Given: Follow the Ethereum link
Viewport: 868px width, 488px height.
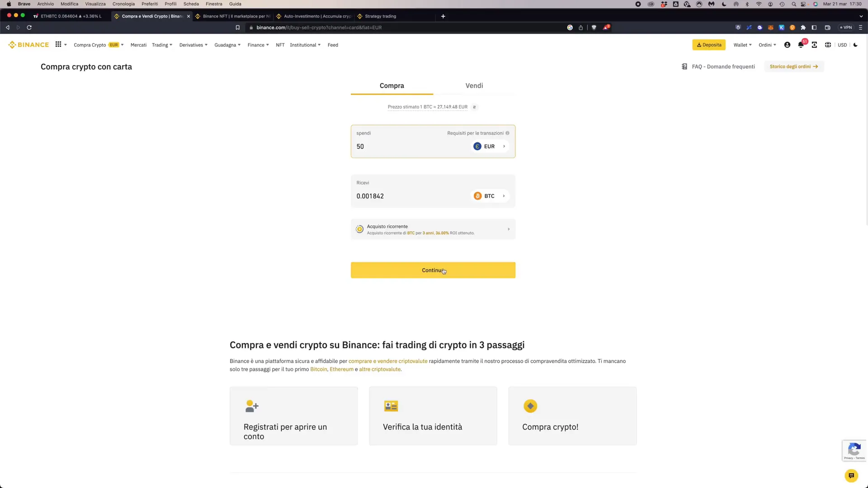Looking at the screenshot, I should coord(341,369).
